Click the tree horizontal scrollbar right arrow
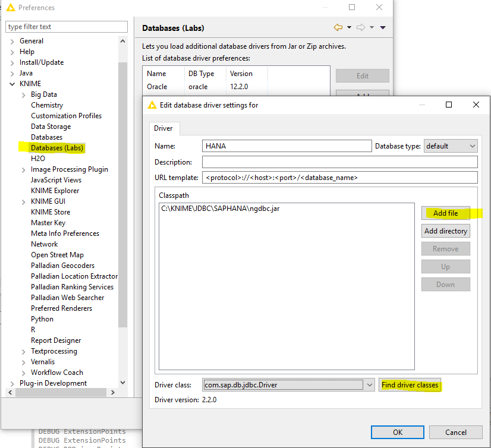491x448 pixels. (113, 392)
